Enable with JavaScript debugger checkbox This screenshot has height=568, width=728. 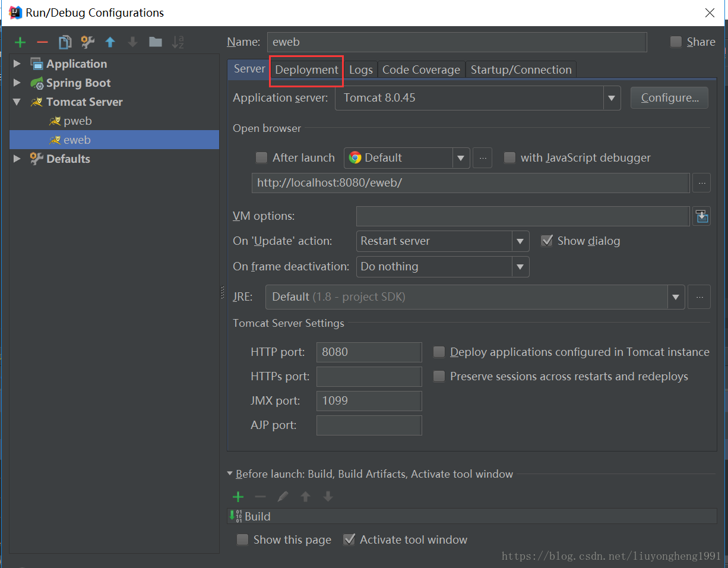point(509,157)
